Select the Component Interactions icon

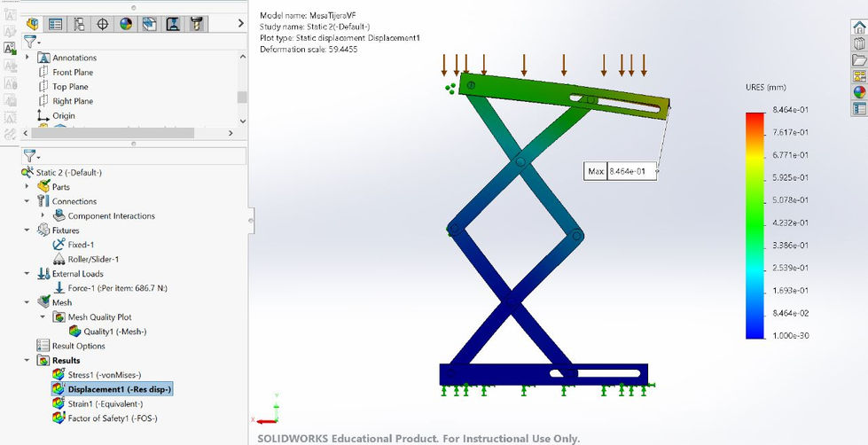59,215
